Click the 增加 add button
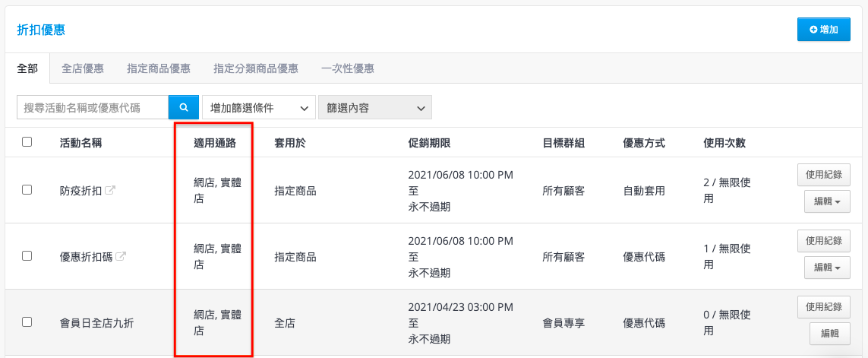Image resolution: width=868 pixels, height=358 pixels. (823, 30)
